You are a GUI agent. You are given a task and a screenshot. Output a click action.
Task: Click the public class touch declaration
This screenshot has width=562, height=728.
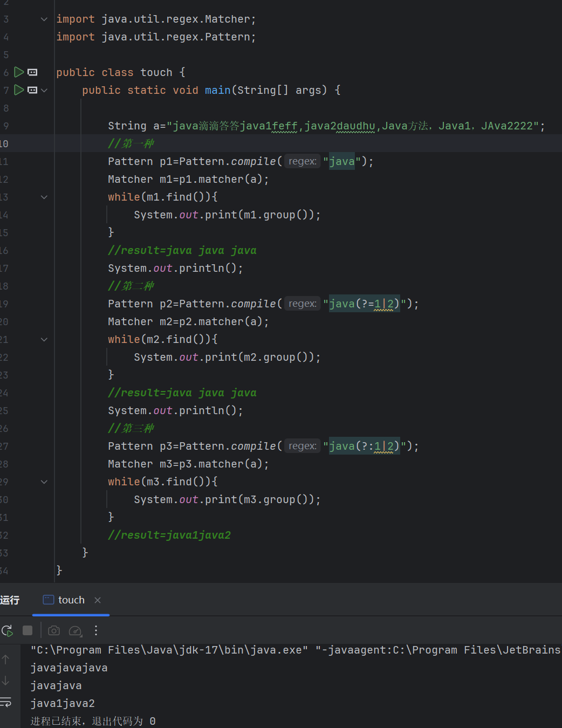click(121, 72)
